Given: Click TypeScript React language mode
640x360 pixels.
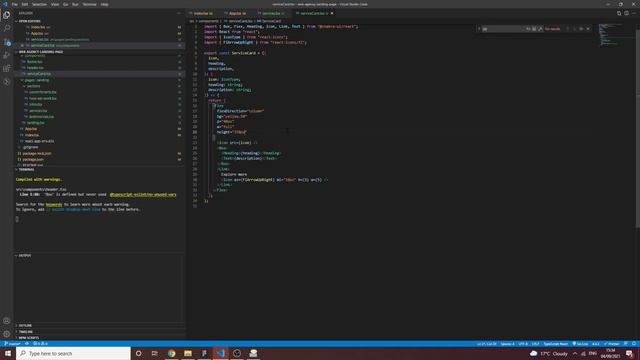Looking at the screenshot, I should [556, 344].
